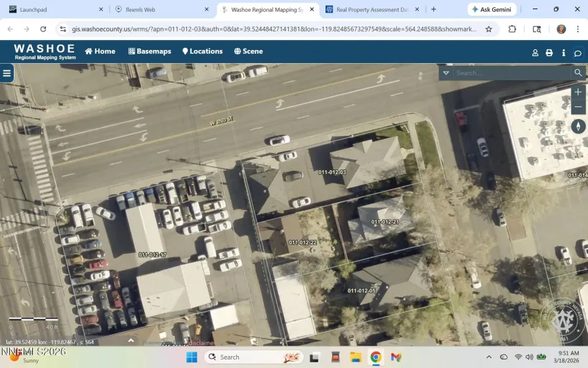This screenshot has width=588, height=368.
Task: Open the Locations menu
Action: pos(203,51)
